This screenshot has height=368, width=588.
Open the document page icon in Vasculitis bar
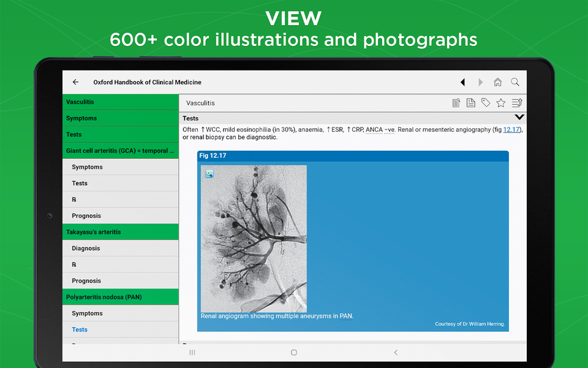point(470,103)
